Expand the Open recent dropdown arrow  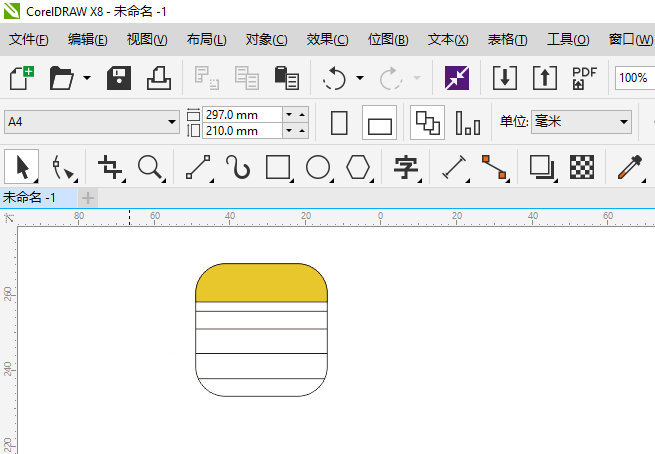(87, 78)
